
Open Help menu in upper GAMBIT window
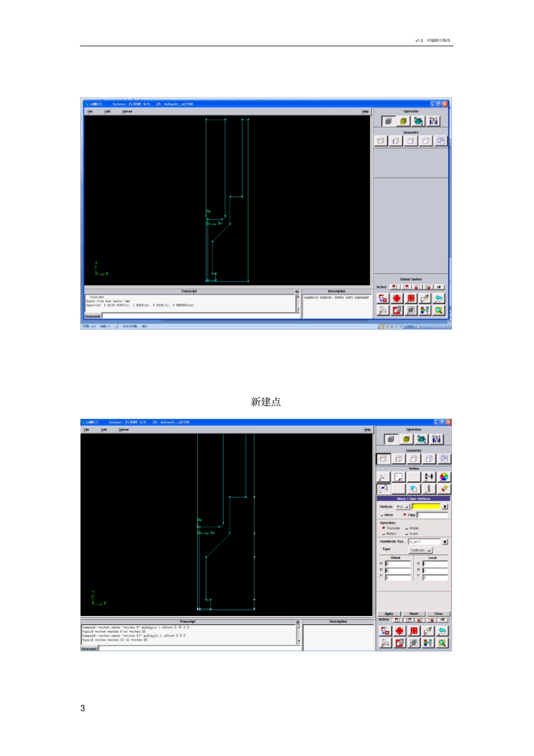coord(365,111)
